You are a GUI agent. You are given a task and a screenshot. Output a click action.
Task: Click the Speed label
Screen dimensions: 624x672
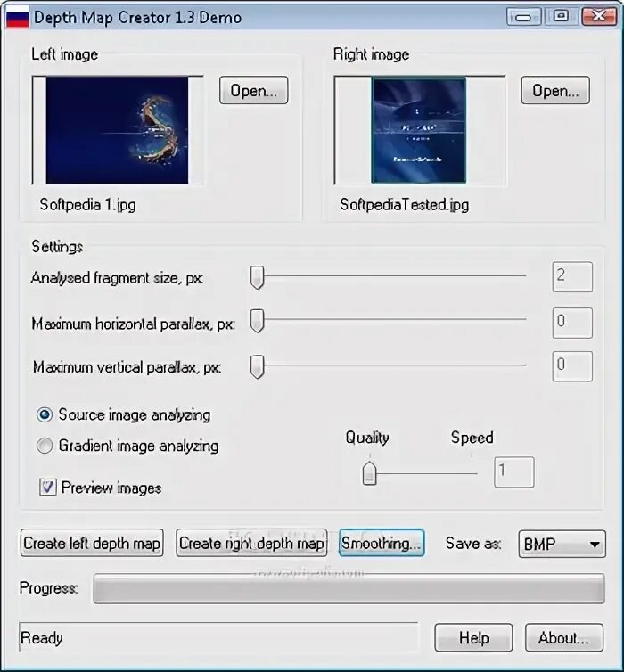472,438
